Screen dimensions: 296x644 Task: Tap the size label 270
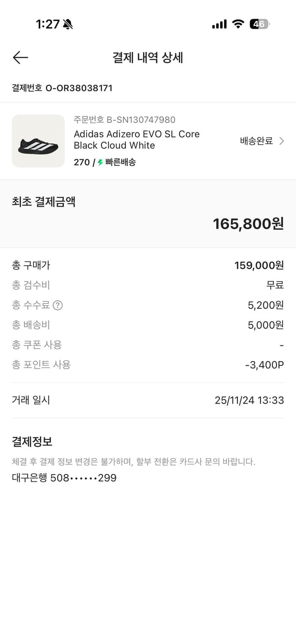click(x=82, y=162)
